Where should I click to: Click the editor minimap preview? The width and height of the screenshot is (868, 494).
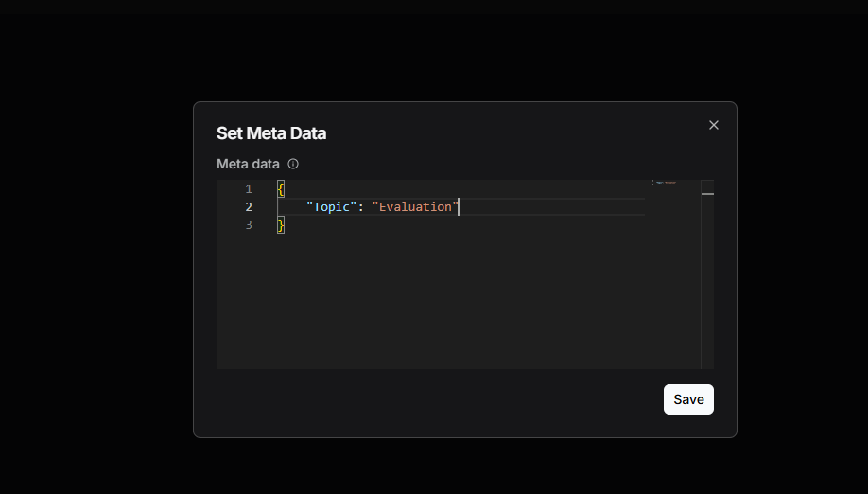tap(666, 182)
